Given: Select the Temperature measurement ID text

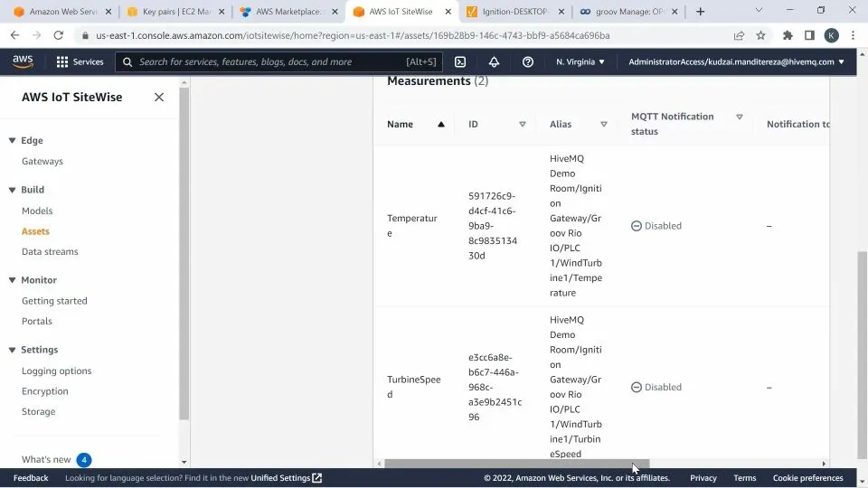Looking at the screenshot, I should pos(493,226).
